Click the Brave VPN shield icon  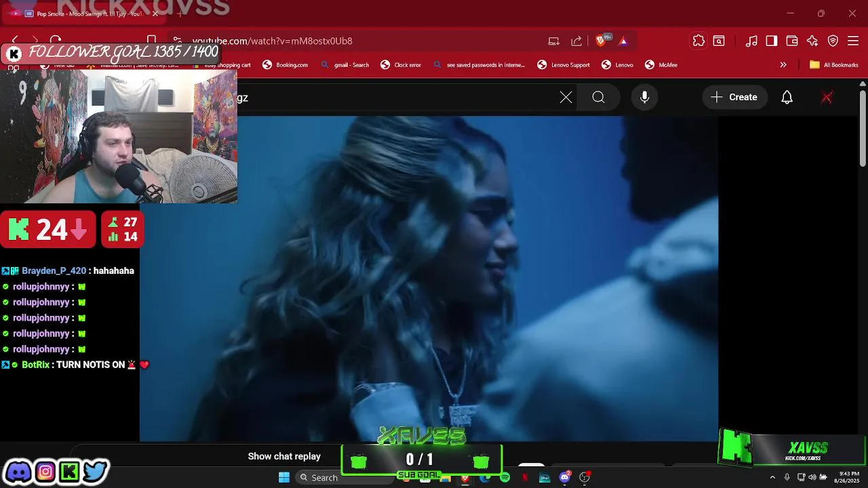point(833,41)
